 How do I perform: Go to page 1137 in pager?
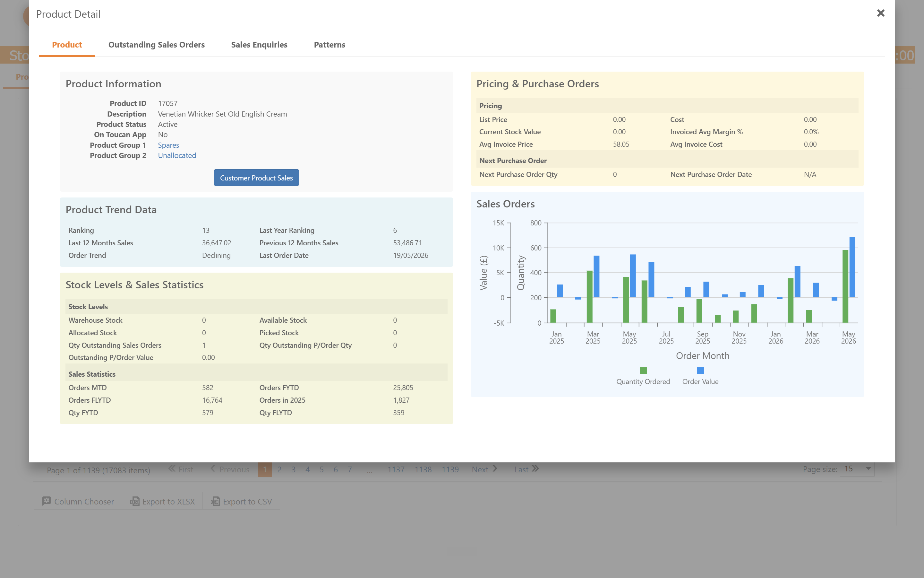coord(396,469)
